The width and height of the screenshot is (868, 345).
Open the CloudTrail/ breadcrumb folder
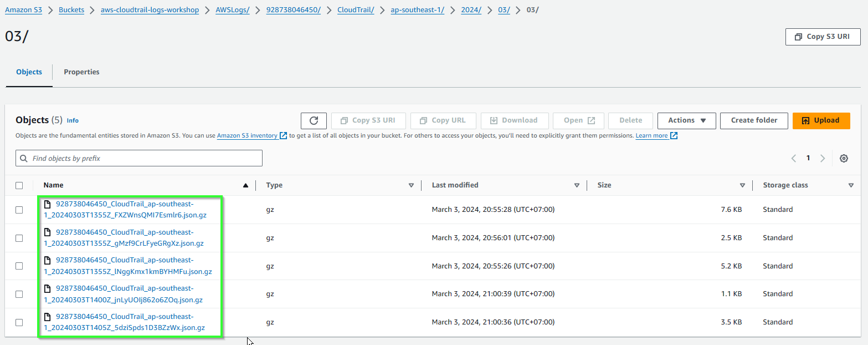coord(356,10)
